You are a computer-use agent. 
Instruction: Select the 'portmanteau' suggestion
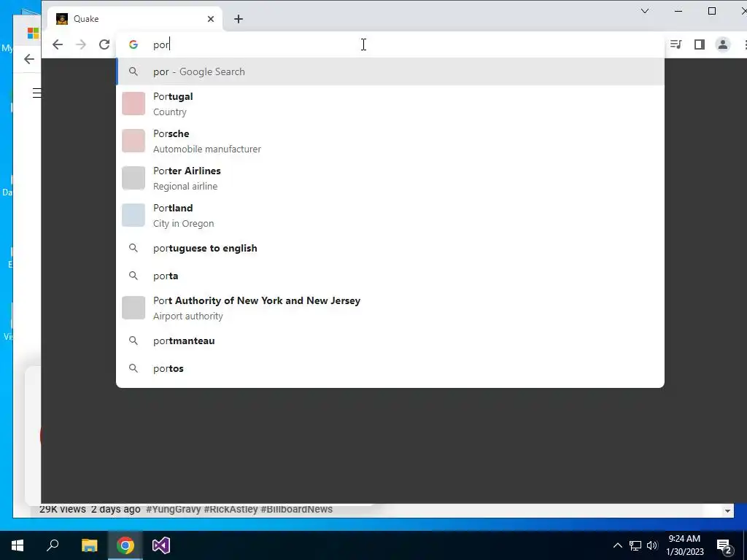[x=390, y=341]
